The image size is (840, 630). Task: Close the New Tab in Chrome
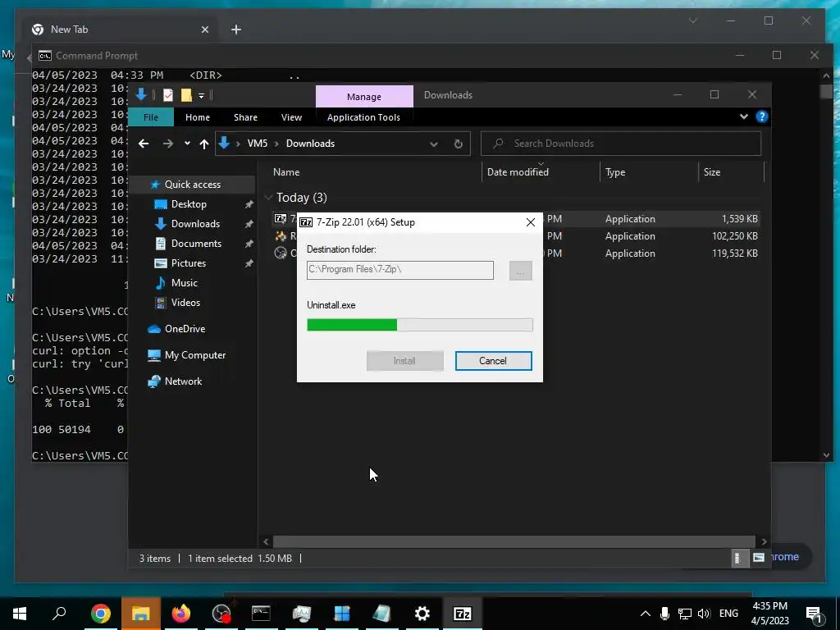pos(204,30)
